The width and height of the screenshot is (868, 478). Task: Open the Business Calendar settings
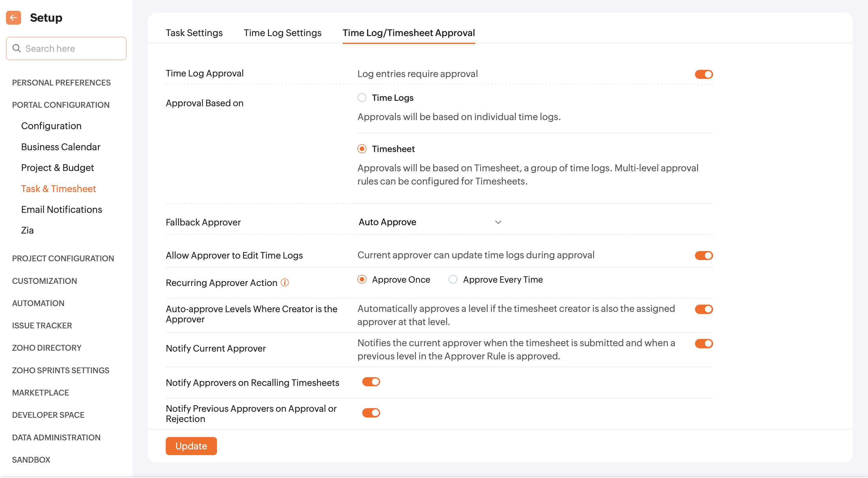61,147
